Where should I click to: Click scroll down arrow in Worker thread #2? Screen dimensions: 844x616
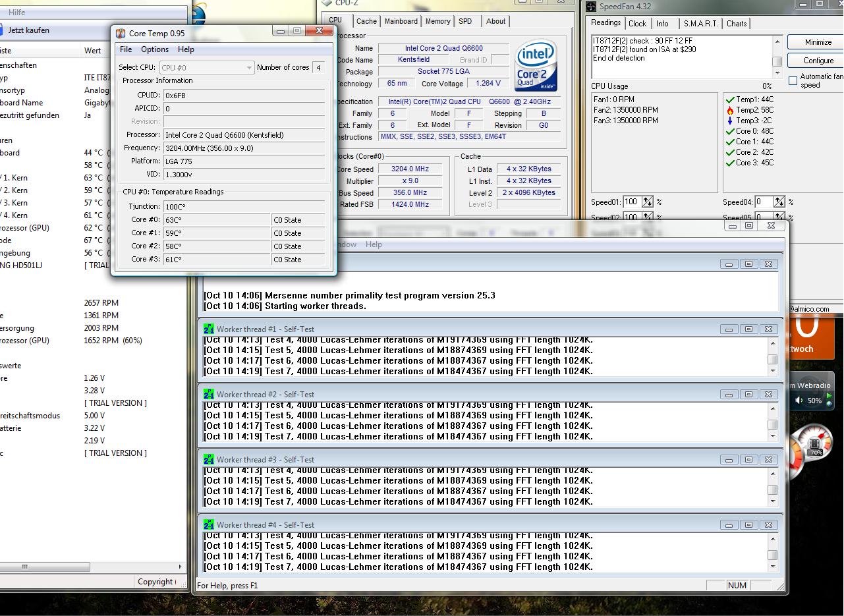coord(772,437)
